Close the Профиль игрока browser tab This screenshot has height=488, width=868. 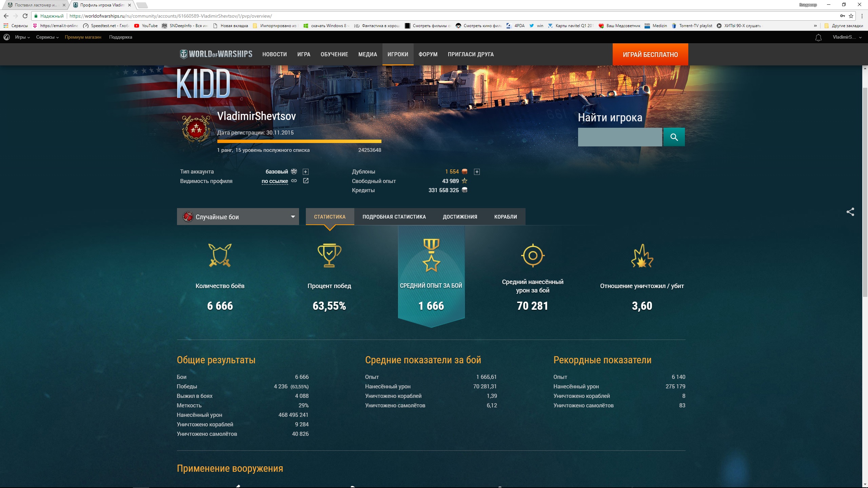point(130,5)
